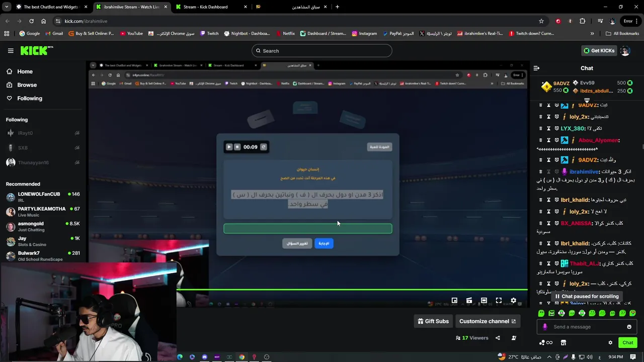This screenshot has width=644, height=362.
Task: Ban Abou_Alyomen with shield icon
Action: click(556, 140)
